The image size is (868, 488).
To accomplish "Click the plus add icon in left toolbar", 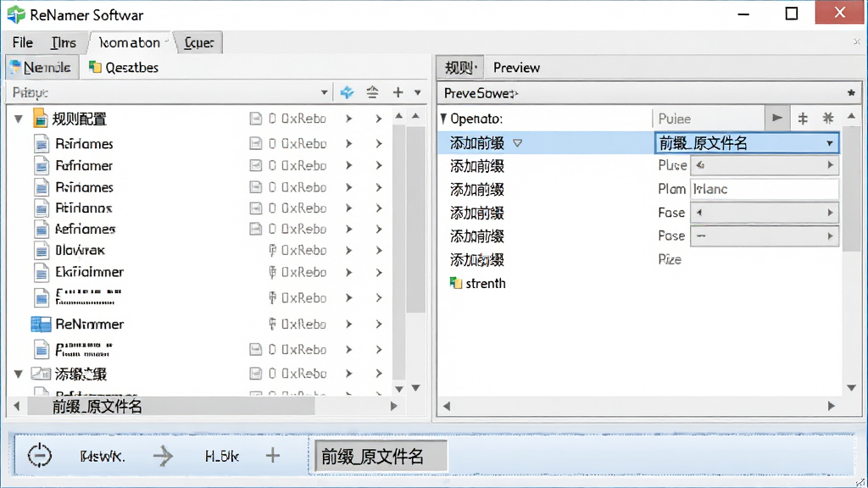I will click(398, 92).
